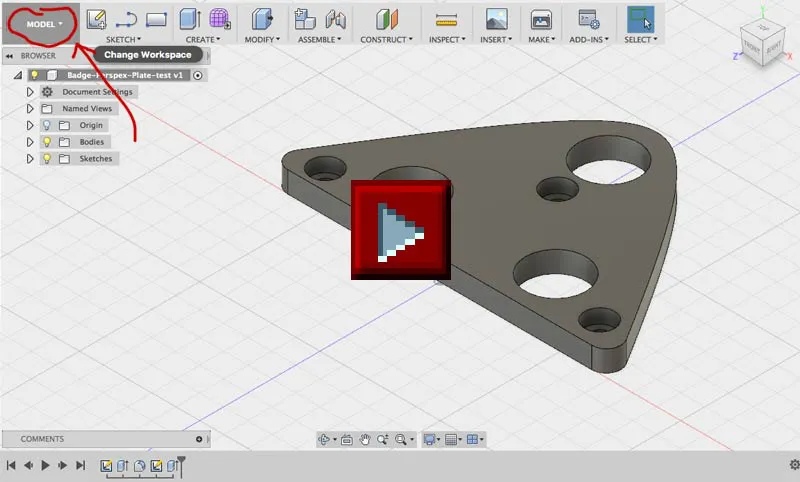The width and height of the screenshot is (800, 482).
Task: Click the Construct plane icon
Action: click(x=387, y=20)
